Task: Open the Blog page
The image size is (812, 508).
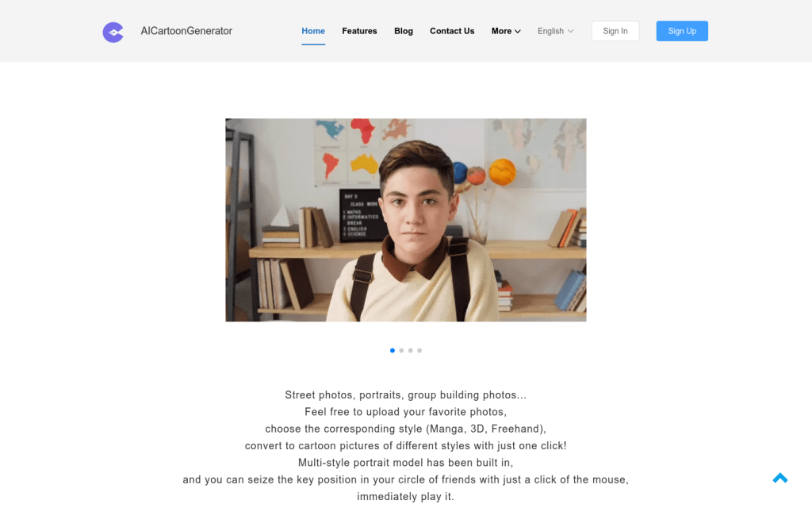Action: [x=404, y=31]
